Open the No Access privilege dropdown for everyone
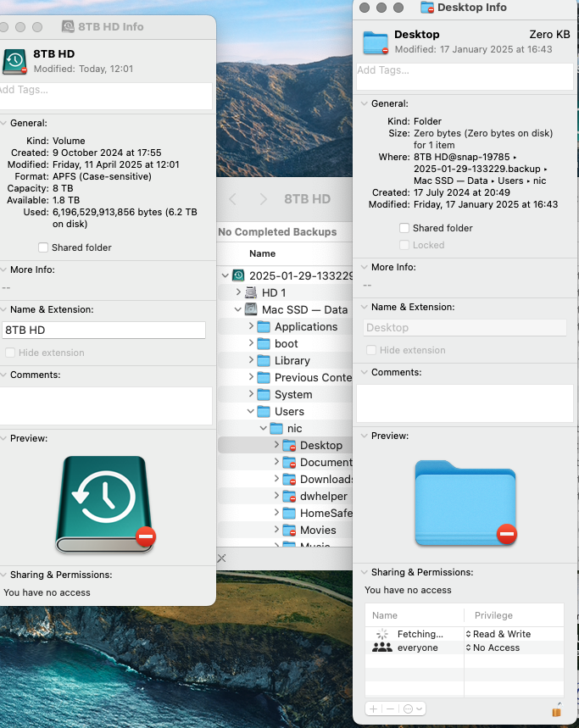Image resolution: width=579 pixels, height=728 pixels. [493, 647]
